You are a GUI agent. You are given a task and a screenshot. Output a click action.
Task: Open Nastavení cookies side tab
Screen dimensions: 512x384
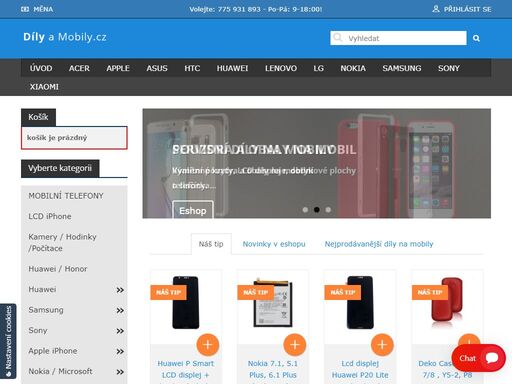point(8,341)
